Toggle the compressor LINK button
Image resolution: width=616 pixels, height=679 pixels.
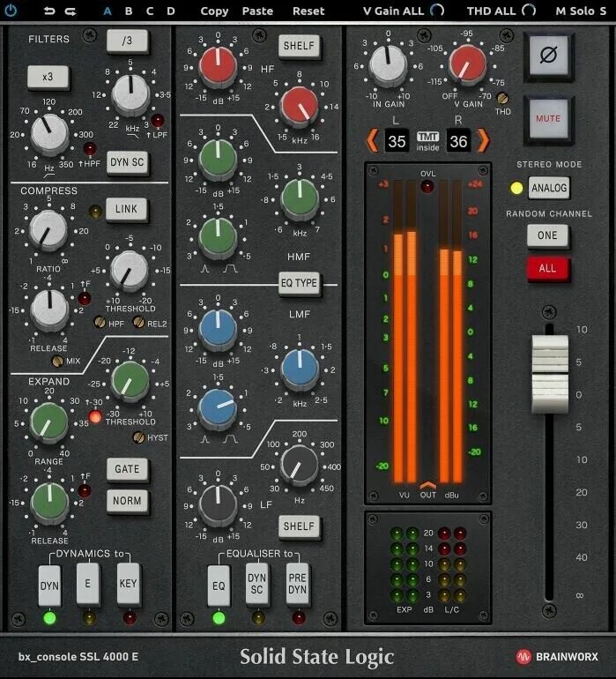point(126,209)
